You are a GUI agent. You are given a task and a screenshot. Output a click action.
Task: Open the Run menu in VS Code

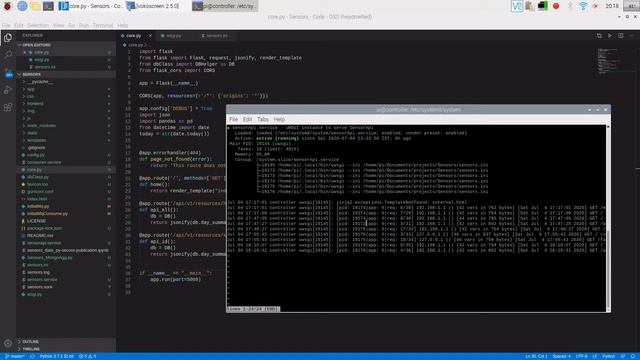click(x=84, y=25)
